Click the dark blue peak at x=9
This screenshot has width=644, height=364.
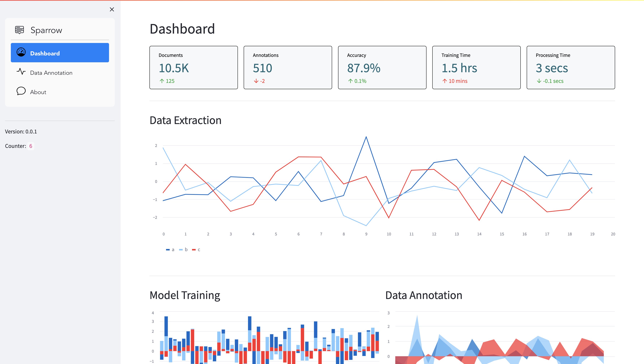[x=366, y=137]
